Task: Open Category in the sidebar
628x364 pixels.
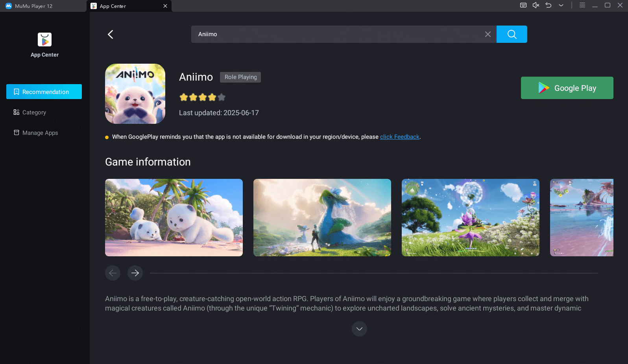Action: click(30, 112)
